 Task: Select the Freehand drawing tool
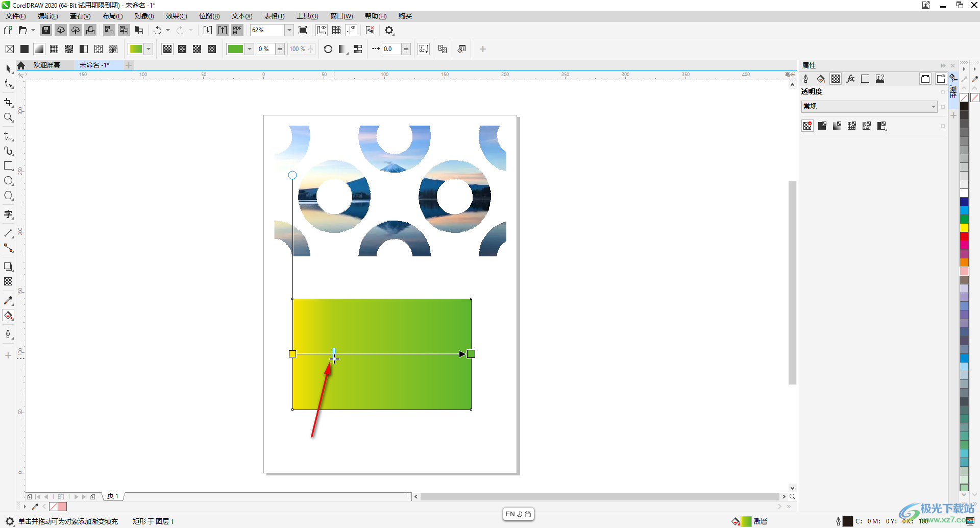point(8,136)
